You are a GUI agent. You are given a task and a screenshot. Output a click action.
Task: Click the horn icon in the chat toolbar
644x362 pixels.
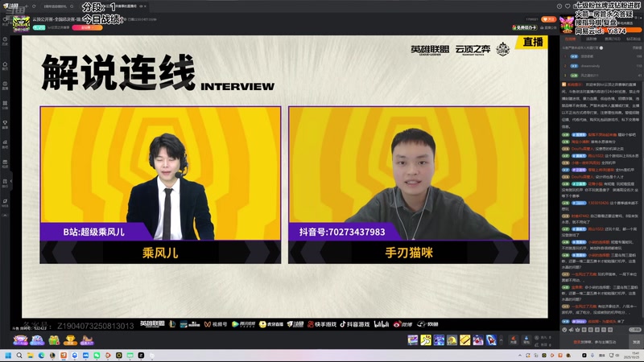coord(572,330)
